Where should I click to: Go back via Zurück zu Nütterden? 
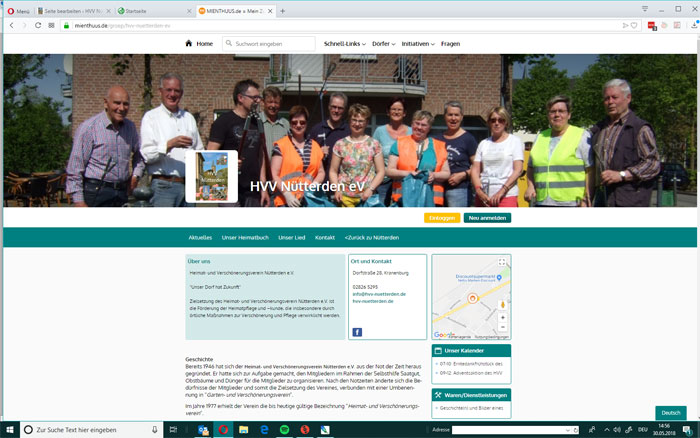tap(372, 238)
